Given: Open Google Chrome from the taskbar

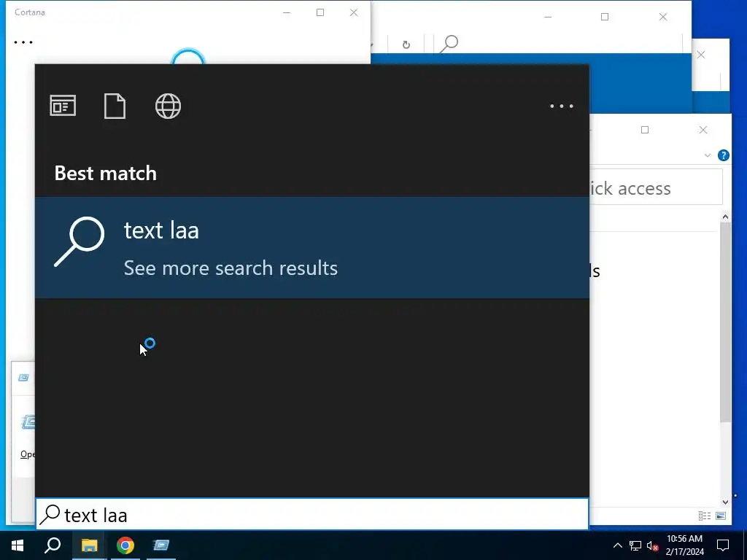Looking at the screenshot, I should tap(125, 545).
